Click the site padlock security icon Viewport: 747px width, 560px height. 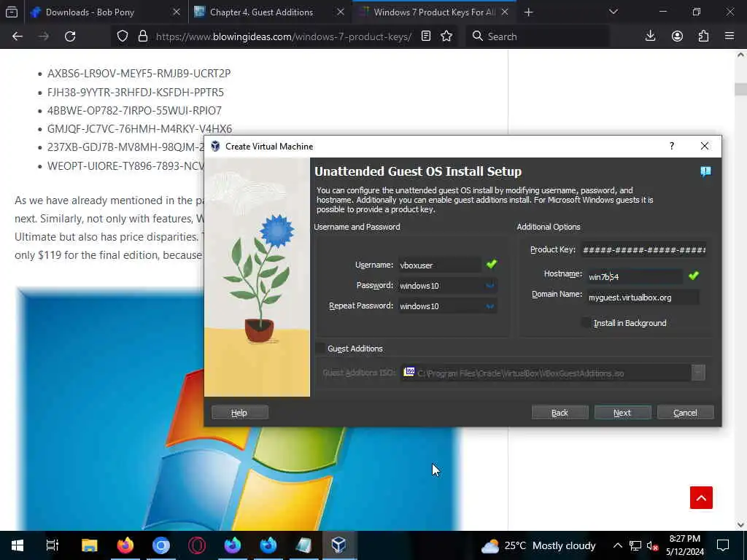(142, 36)
